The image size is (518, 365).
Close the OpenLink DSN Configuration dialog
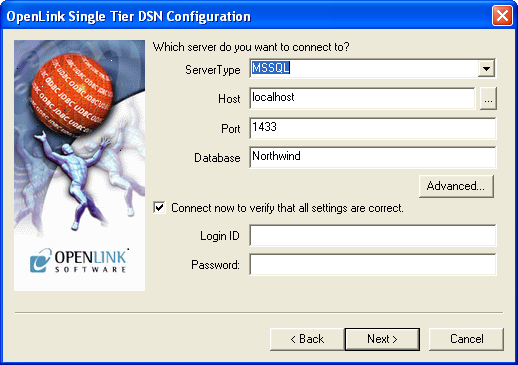[x=502, y=16]
